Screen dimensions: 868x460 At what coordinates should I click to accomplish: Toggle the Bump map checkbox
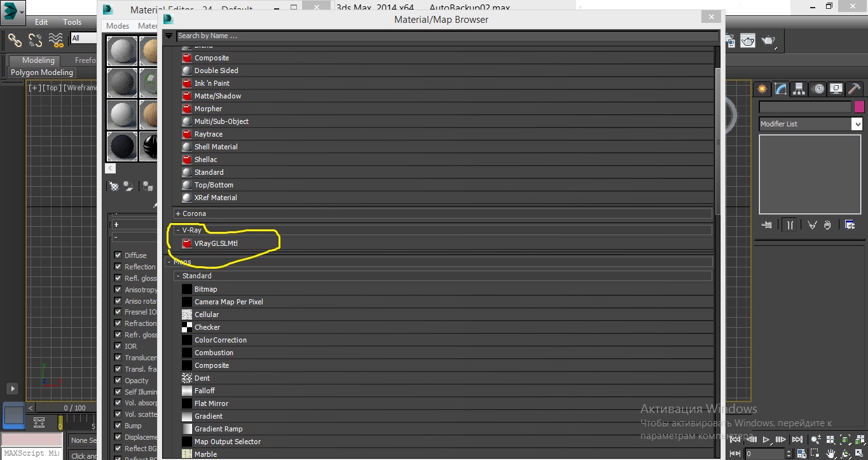point(118,426)
